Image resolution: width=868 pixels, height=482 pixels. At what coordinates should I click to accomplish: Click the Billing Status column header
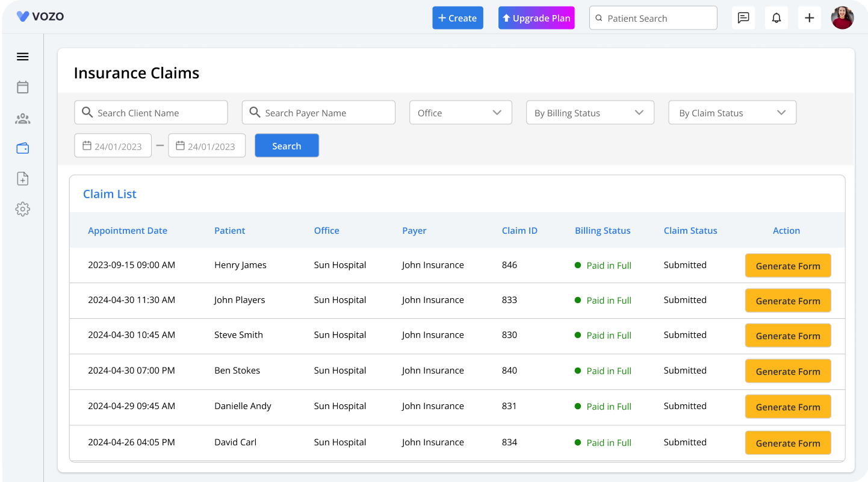(x=603, y=231)
